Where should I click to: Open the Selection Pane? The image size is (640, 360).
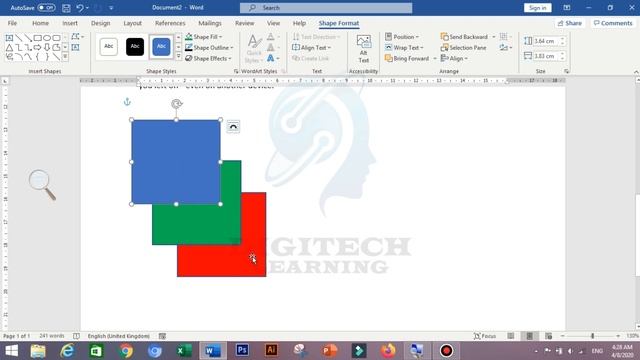tap(463, 48)
